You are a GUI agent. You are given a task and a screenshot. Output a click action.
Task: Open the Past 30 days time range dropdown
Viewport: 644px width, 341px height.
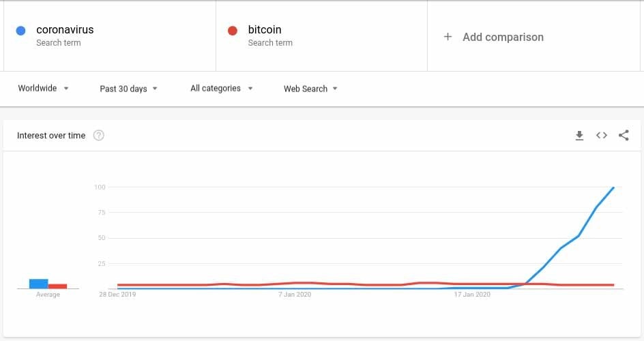(128, 89)
